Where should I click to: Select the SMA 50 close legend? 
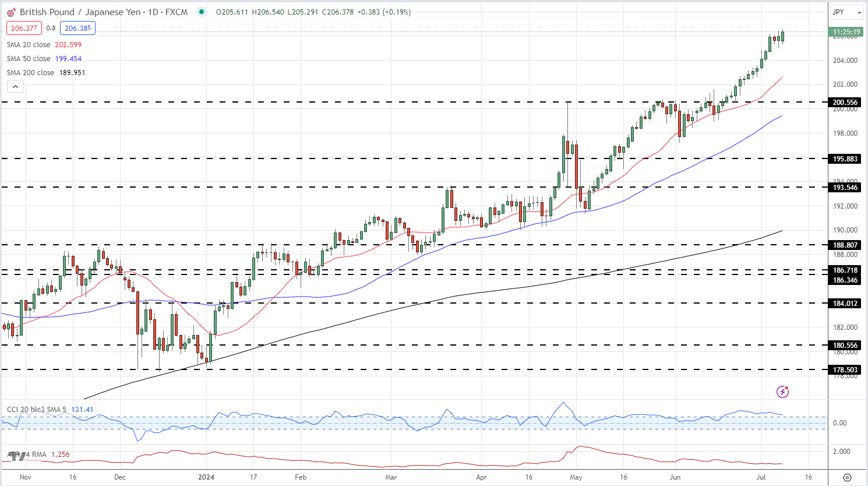[x=44, y=58]
